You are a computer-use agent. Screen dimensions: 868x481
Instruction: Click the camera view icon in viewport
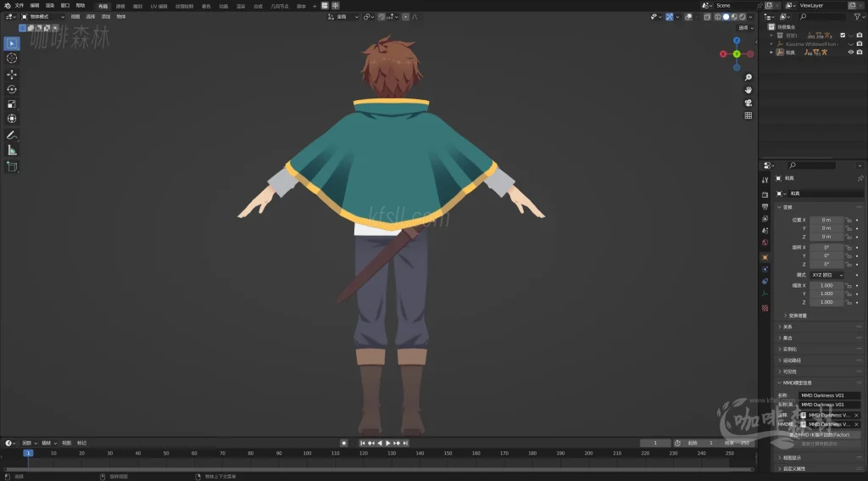click(x=748, y=103)
